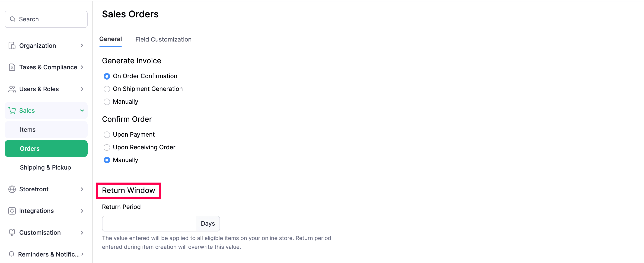Open Shipping & Pickup settings

click(x=45, y=167)
